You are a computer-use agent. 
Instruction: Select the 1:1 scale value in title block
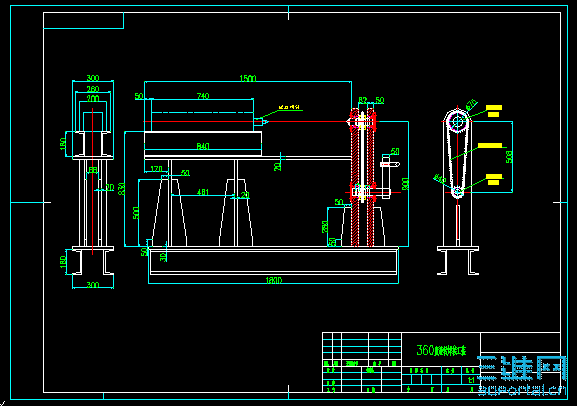(471, 380)
